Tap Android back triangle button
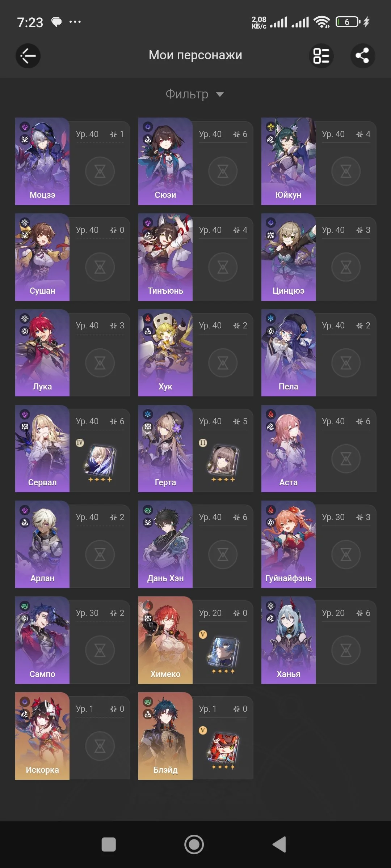Screen dimensions: 391x868 [x=279, y=844]
